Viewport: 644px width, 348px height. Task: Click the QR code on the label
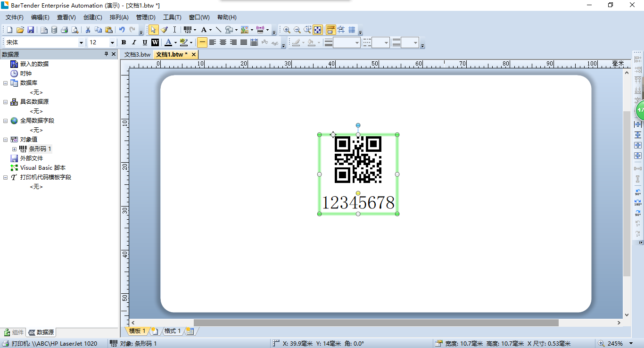(358, 159)
